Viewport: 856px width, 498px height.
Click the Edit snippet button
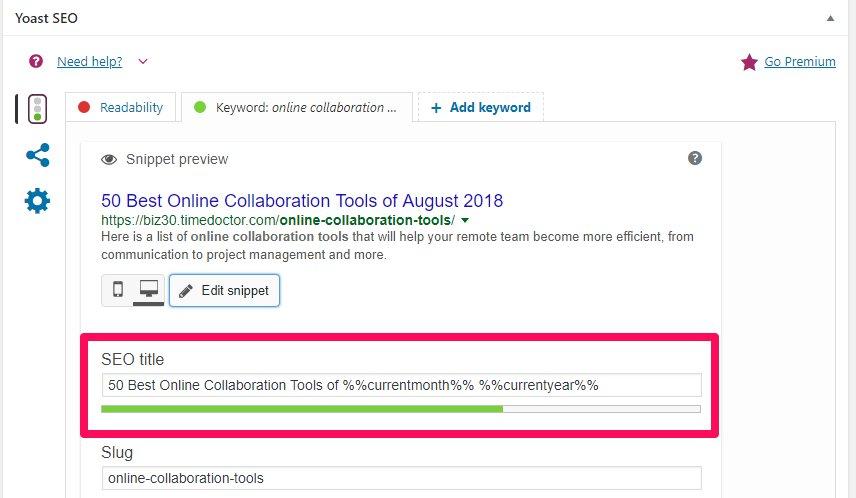(224, 290)
